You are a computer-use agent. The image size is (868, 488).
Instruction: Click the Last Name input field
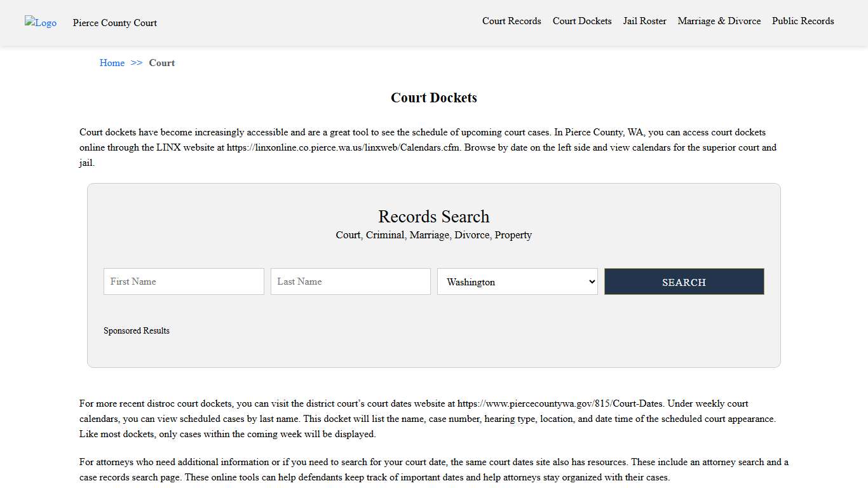click(x=350, y=281)
